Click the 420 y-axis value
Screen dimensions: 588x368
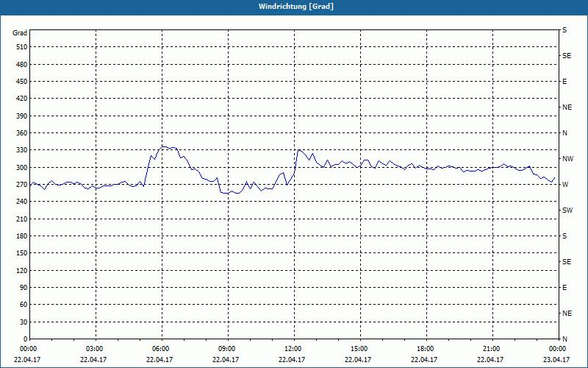(x=21, y=99)
